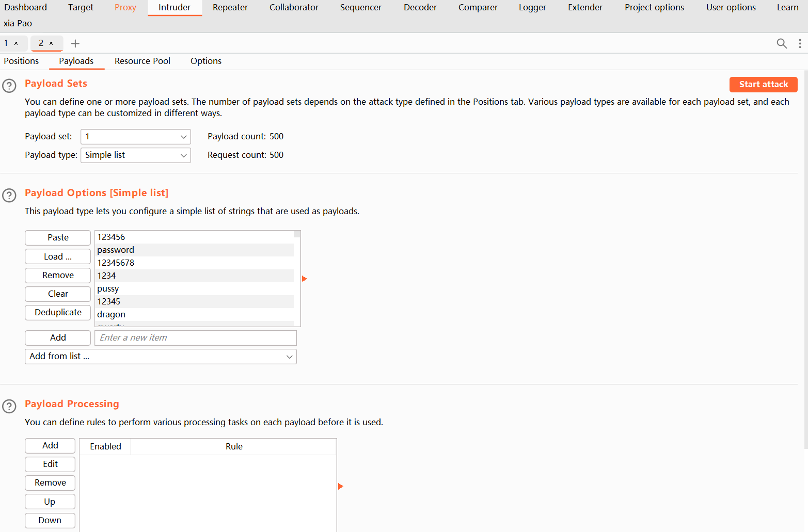Load payload list from file

tap(58, 256)
